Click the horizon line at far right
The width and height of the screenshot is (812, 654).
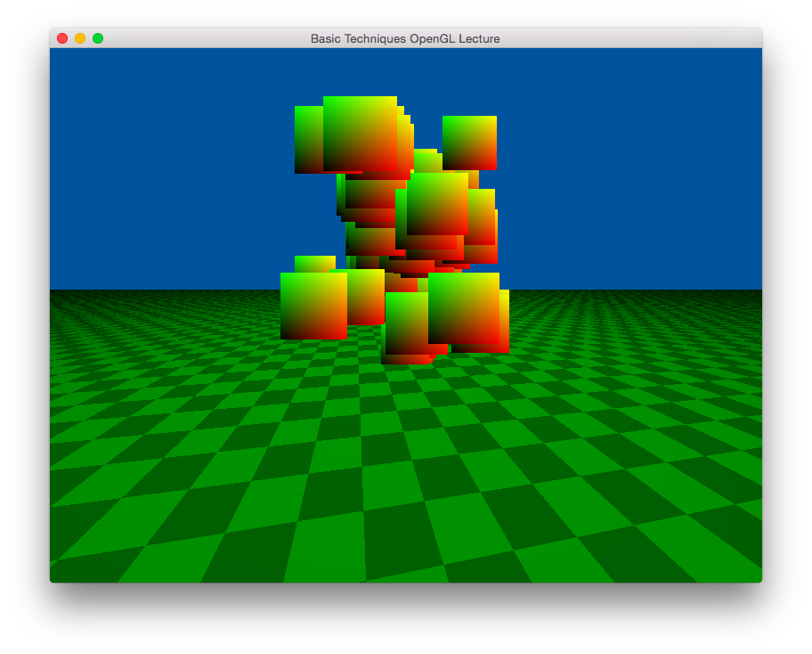[748, 290]
